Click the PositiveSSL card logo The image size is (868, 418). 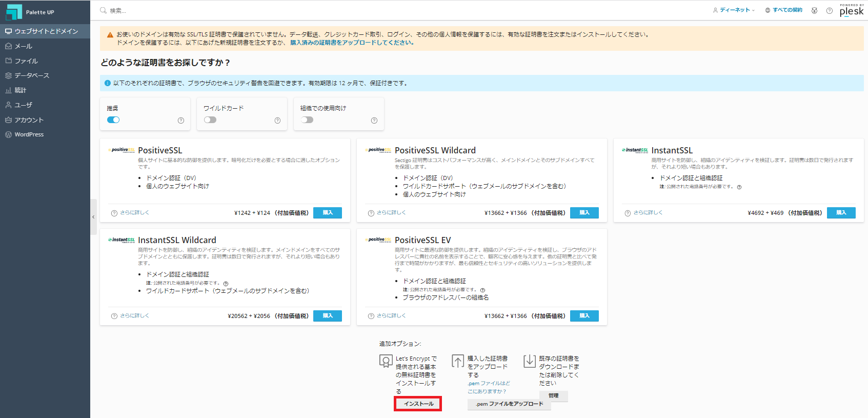pyautogui.click(x=122, y=150)
